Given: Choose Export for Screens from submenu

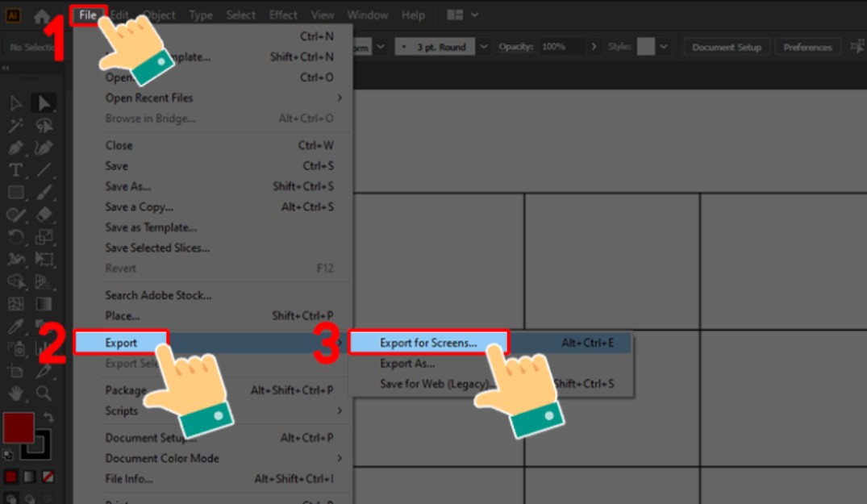Looking at the screenshot, I should click(x=428, y=343).
